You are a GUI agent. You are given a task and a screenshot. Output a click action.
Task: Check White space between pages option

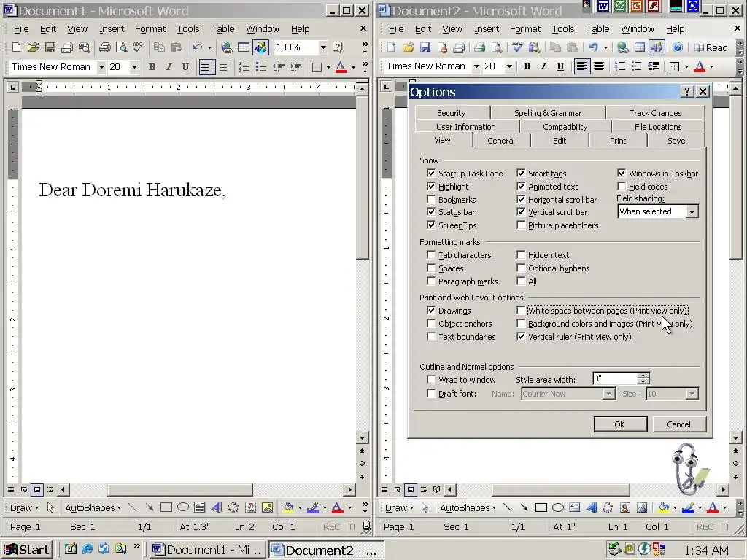click(x=521, y=311)
